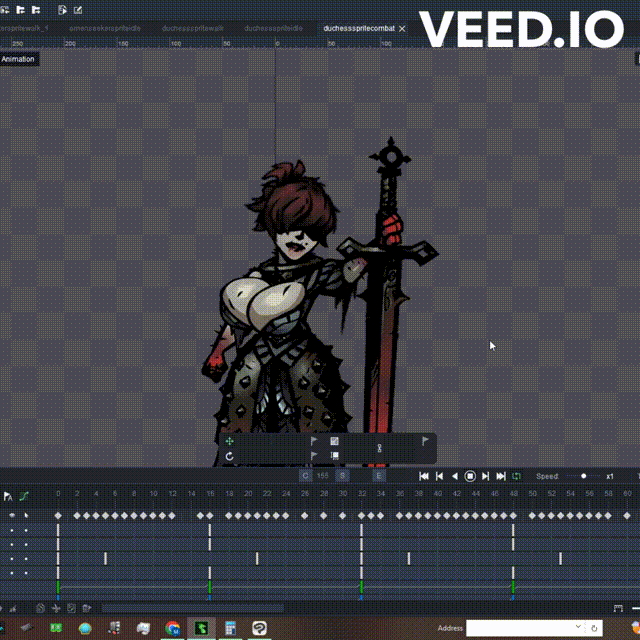Jump to first frame
Viewport: 640px width, 640px height.
click(x=424, y=476)
